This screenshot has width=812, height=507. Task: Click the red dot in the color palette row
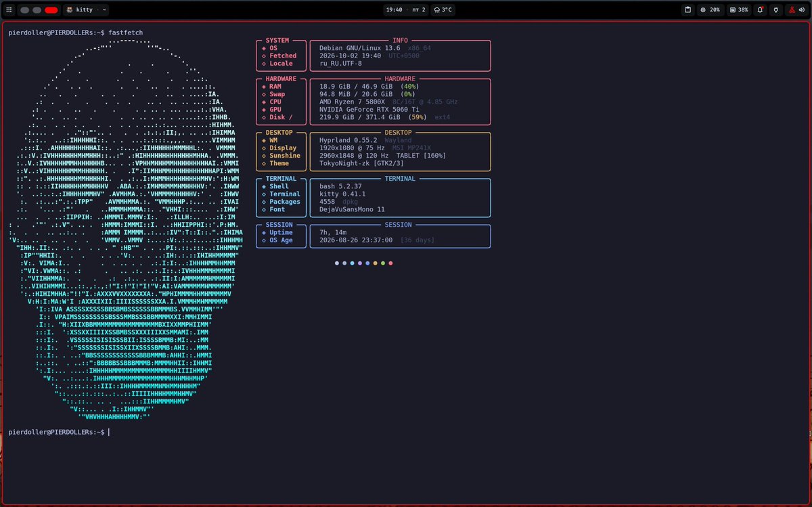coord(390,263)
